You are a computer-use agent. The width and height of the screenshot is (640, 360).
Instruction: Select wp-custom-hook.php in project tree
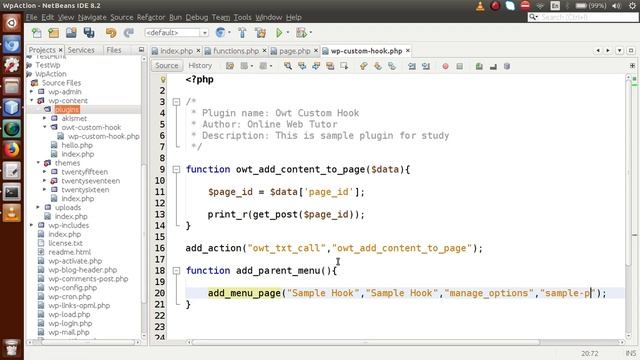tap(103, 136)
